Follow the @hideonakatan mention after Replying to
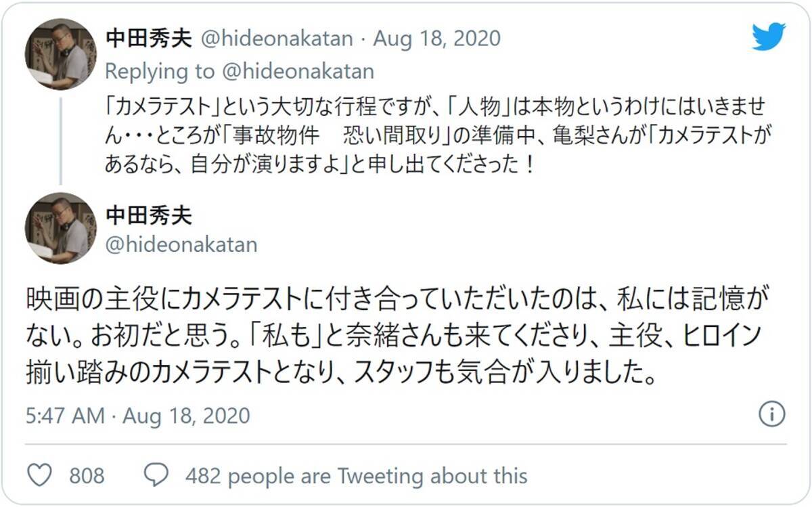 click(298, 71)
